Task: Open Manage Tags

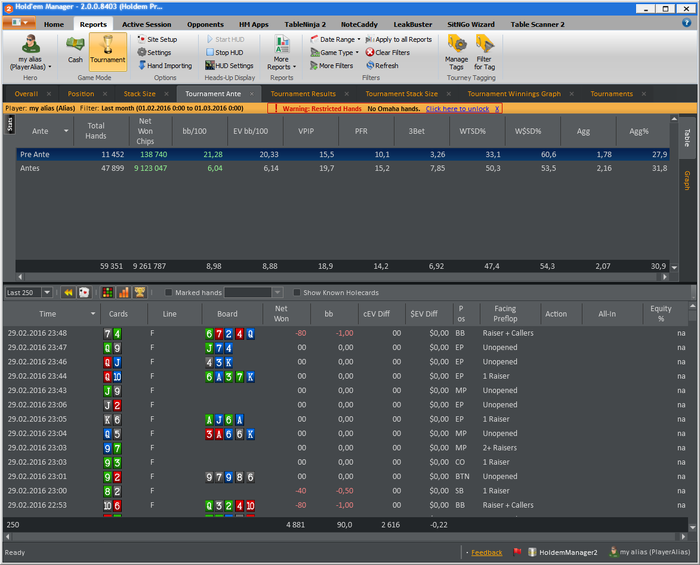Action: point(456,53)
